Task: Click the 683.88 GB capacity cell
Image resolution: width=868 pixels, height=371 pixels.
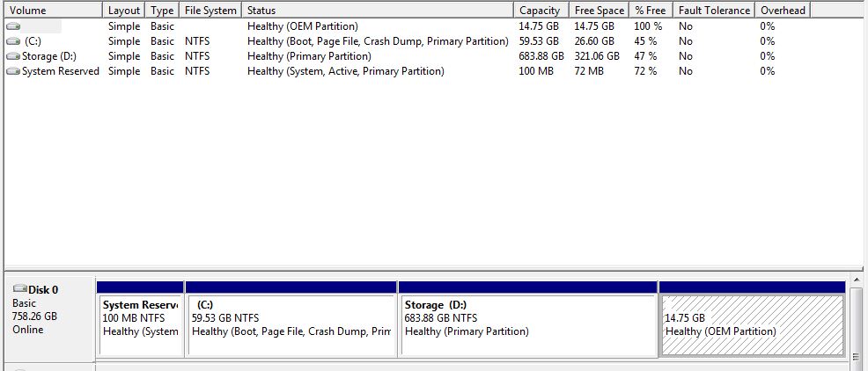Action: point(542,56)
